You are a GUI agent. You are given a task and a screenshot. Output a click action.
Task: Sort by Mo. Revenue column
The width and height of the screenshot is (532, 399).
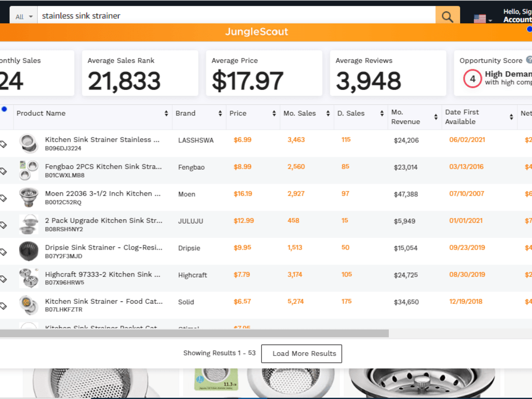pos(436,117)
